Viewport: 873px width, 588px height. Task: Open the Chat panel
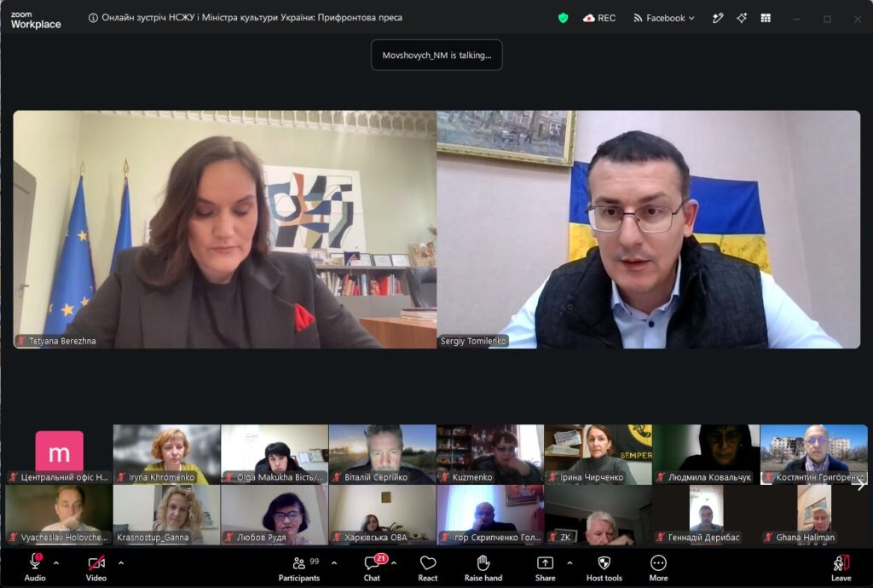pos(373,568)
